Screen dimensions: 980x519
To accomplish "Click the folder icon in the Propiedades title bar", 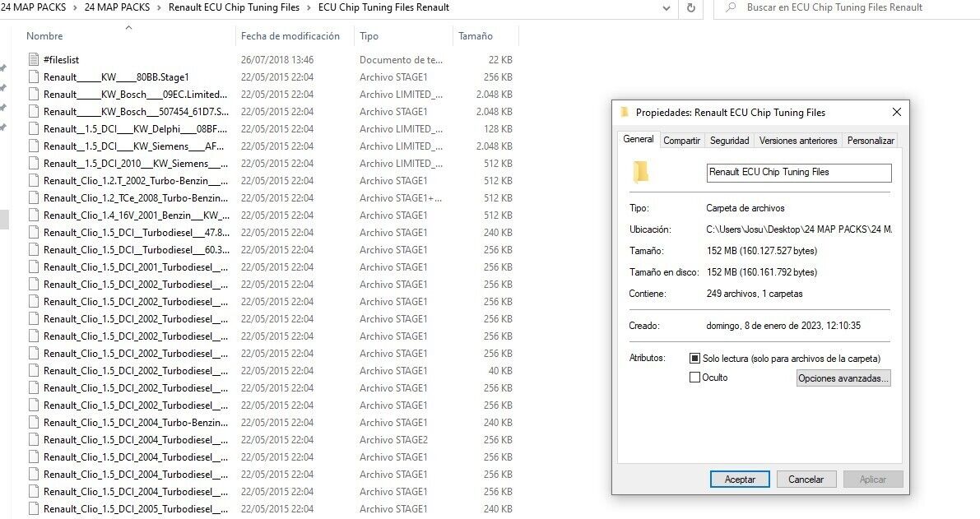I will [x=624, y=113].
